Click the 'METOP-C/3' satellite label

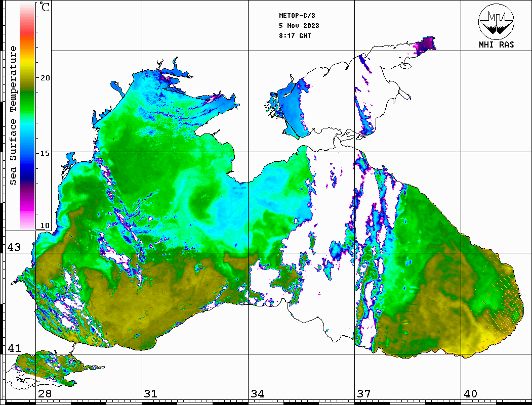point(297,16)
